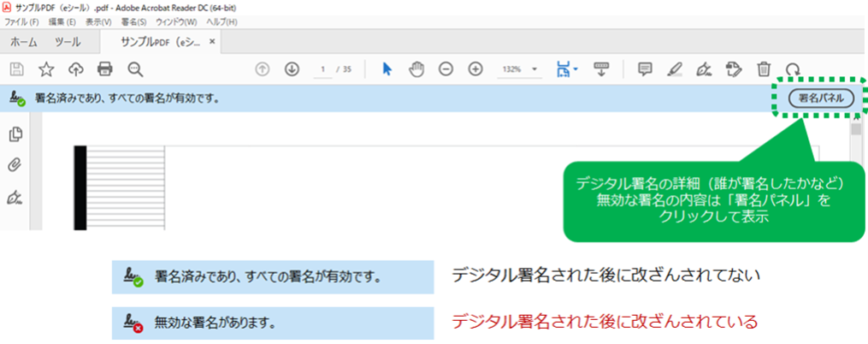
Task: Add a bookmark with the star icon
Action: pyautogui.click(x=46, y=69)
